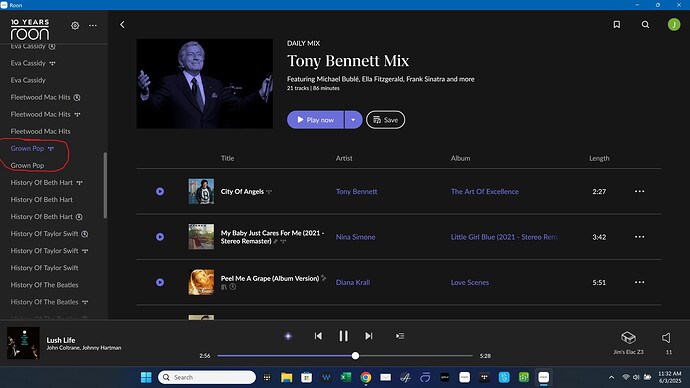Open Windows Start menu
The width and height of the screenshot is (690, 388).
(x=146, y=377)
